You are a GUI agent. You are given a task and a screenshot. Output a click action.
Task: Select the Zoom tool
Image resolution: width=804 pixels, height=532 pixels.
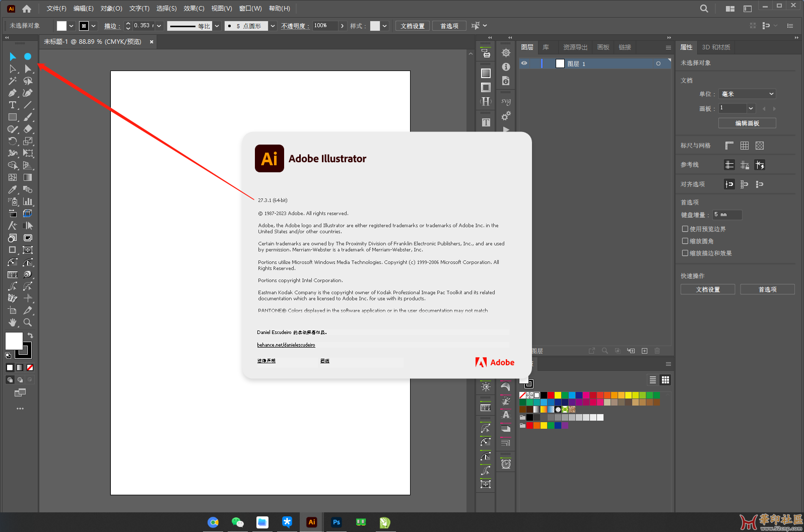[28, 322]
